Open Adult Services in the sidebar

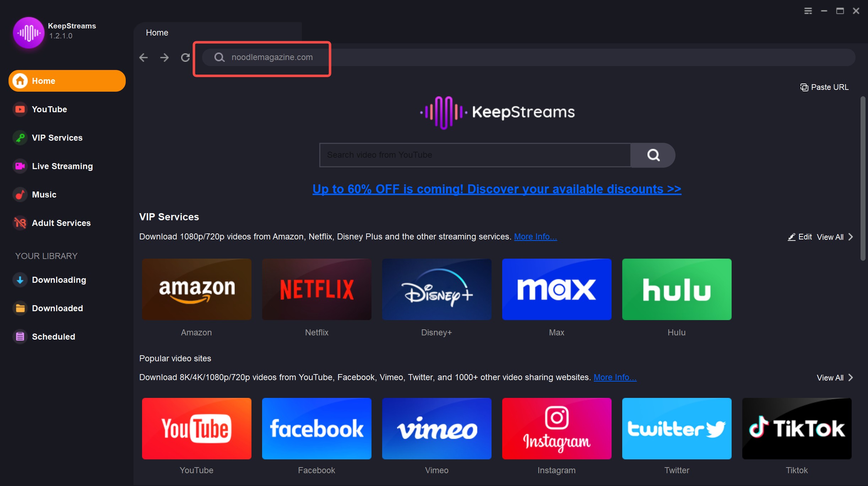[x=67, y=223]
